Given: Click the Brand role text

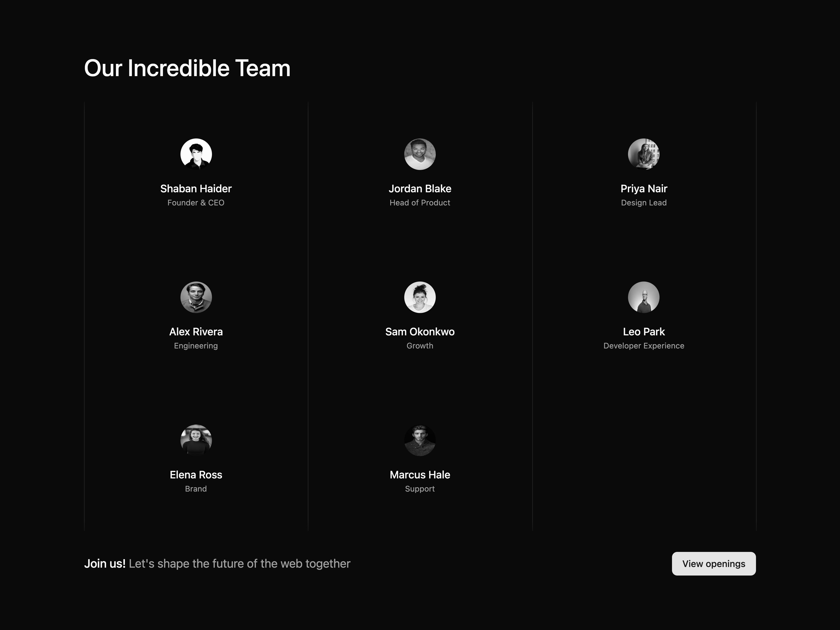Looking at the screenshot, I should click(196, 489).
